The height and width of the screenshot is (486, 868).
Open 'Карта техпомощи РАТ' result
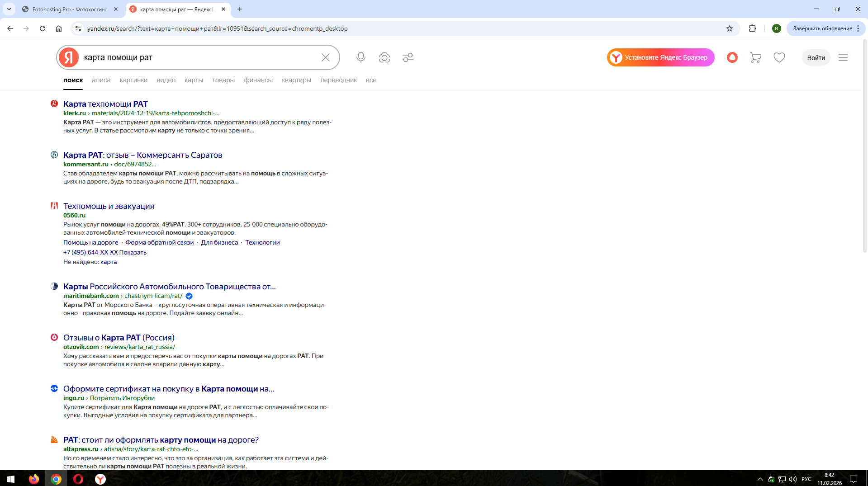(105, 104)
